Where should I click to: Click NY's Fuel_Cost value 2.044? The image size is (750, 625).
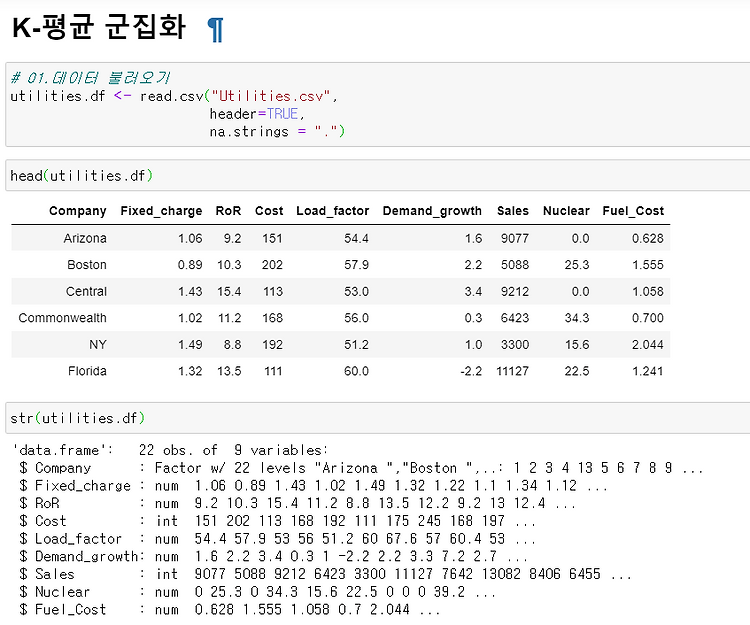[x=648, y=344]
